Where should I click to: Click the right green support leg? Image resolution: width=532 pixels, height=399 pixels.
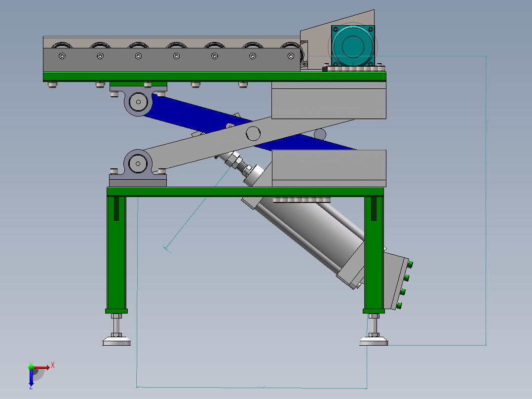(374, 253)
